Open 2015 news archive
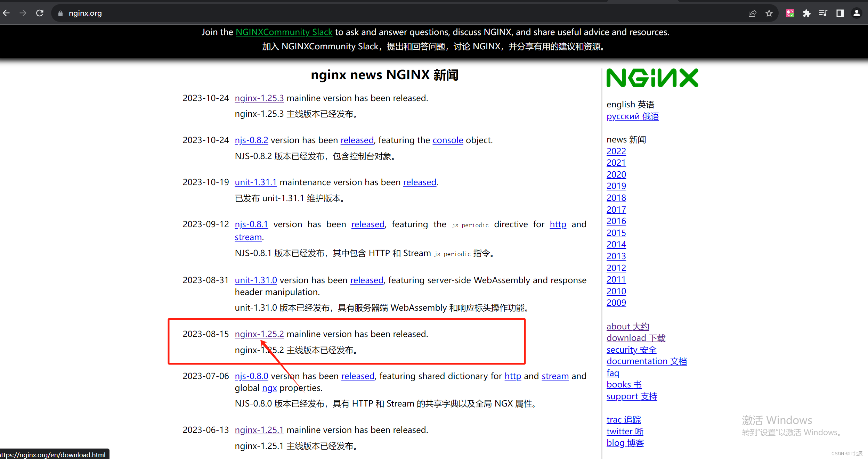Image resolution: width=868 pixels, height=459 pixels. pyautogui.click(x=616, y=233)
